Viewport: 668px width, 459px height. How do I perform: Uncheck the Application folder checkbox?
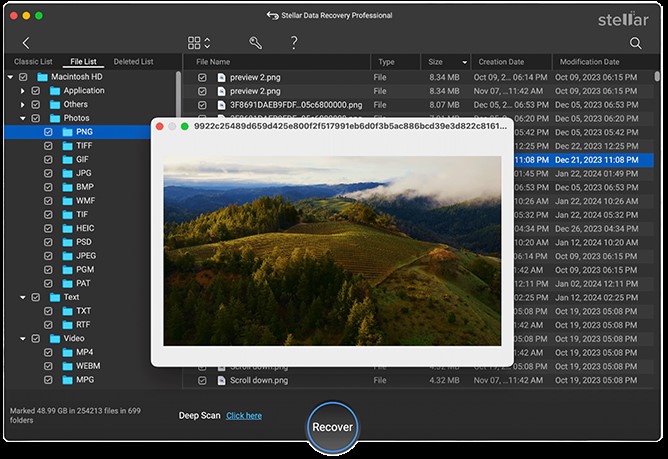[x=36, y=91]
